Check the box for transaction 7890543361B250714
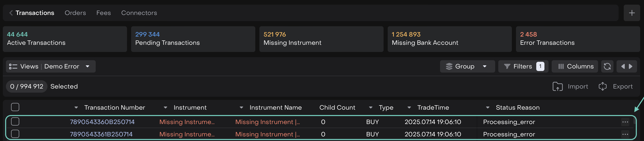Screen dimensions: 644x141 (x=15, y=134)
